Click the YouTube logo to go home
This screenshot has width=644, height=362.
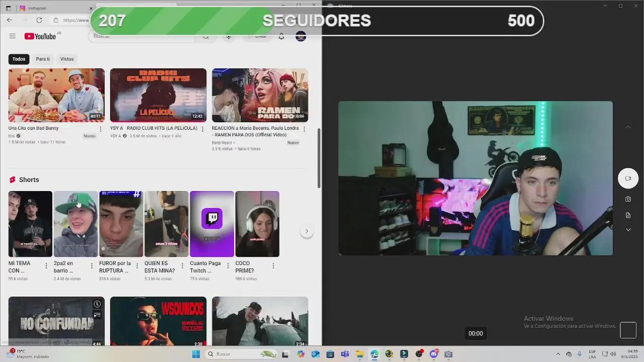point(40,36)
